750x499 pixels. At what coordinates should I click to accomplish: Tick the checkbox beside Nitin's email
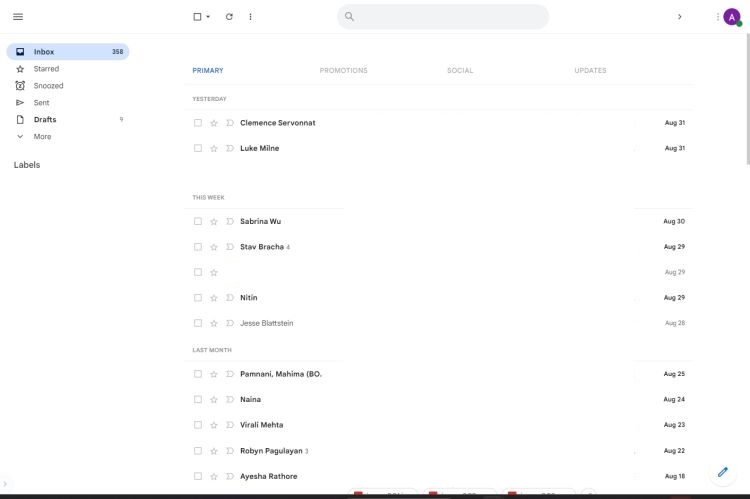tap(198, 298)
